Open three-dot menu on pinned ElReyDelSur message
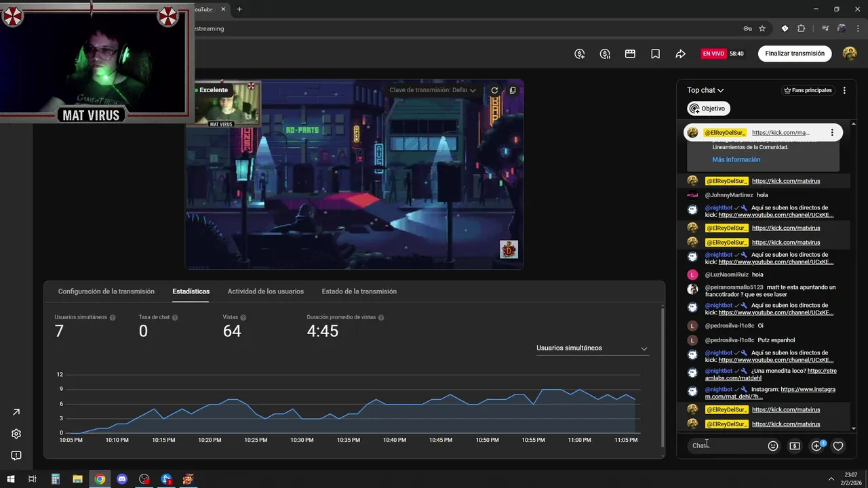The height and width of the screenshot is (488, 868). 832,133
